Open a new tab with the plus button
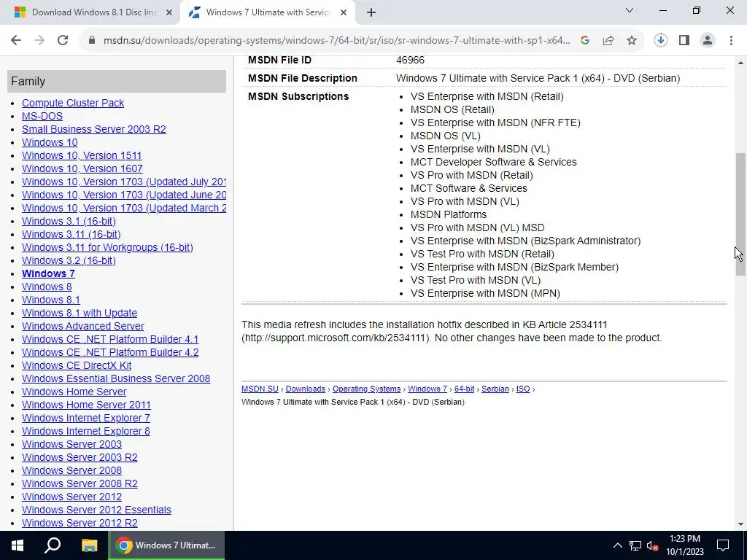The width and height of the screenshot is (747, 560). pos(371,12)
